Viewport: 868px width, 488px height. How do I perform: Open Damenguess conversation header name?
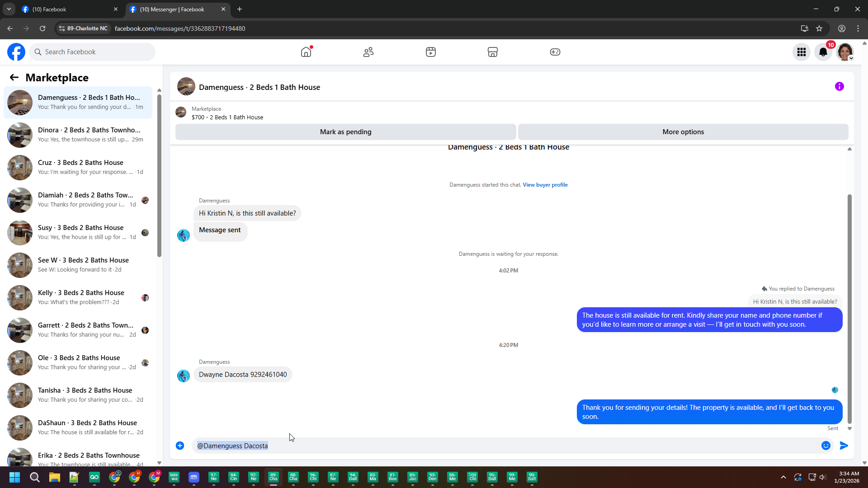click(259, 87)
